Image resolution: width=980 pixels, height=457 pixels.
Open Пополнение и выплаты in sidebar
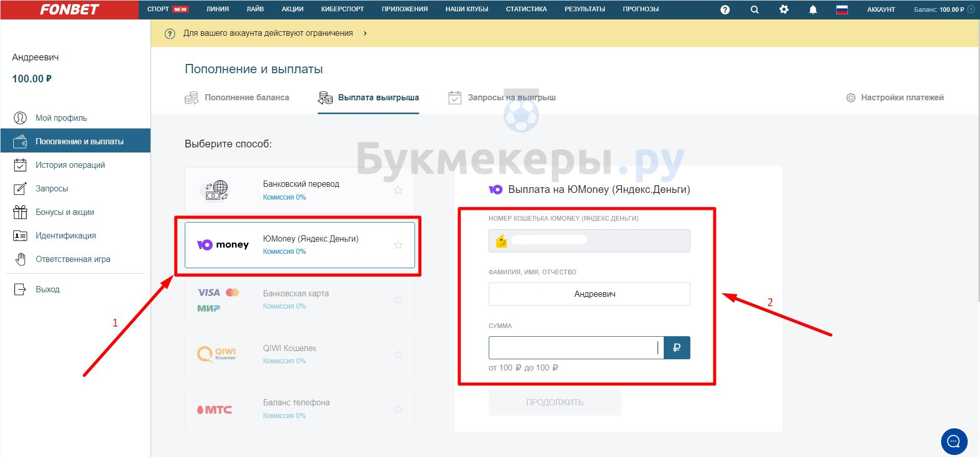[75, 141]
